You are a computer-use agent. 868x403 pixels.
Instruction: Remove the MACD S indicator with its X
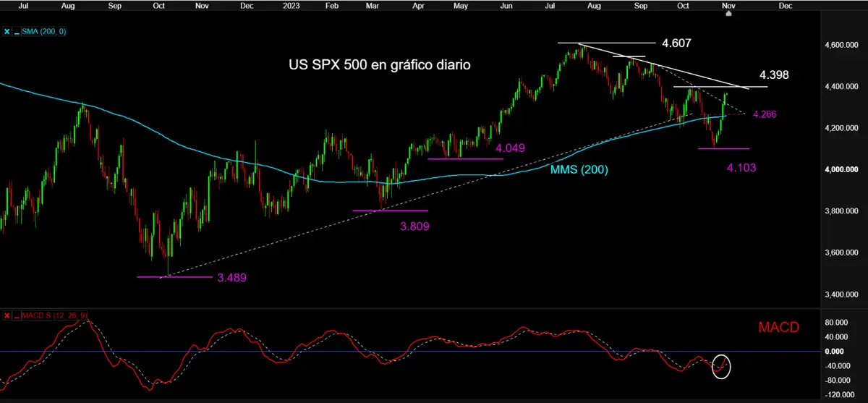(x=7, y=315)
